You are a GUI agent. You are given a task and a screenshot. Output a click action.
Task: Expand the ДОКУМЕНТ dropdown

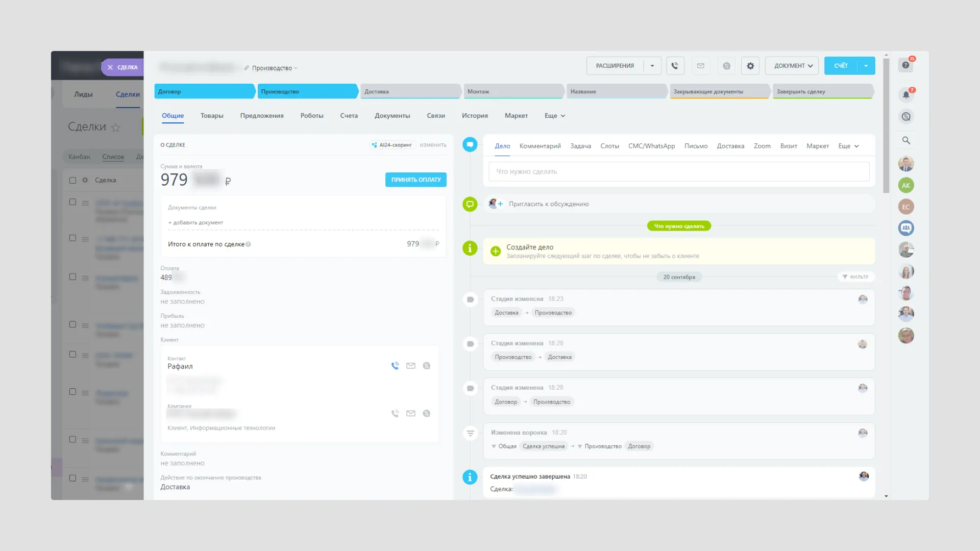pos(792,66)
